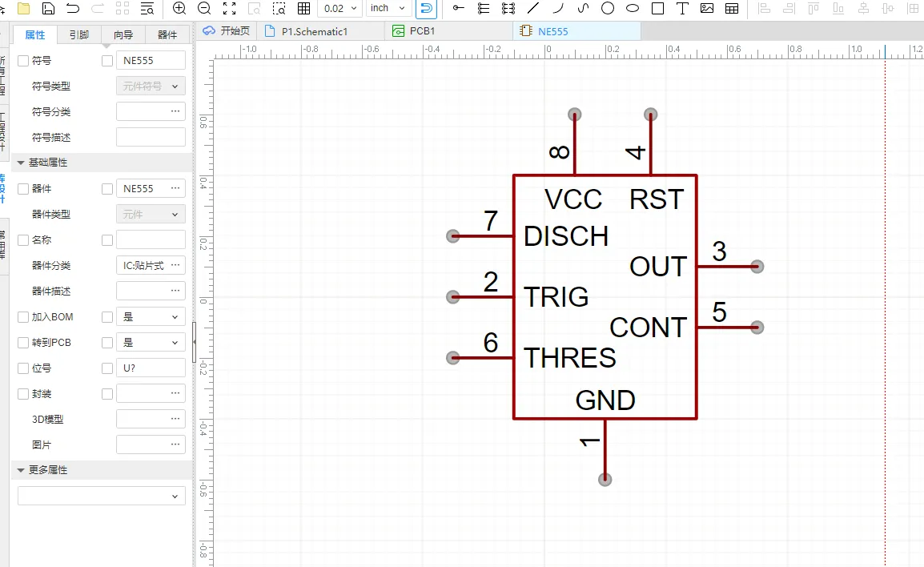Viewport: 924px width, 567px height.
Task: Select the single pin placement tool
Action: tap(458, 8)
